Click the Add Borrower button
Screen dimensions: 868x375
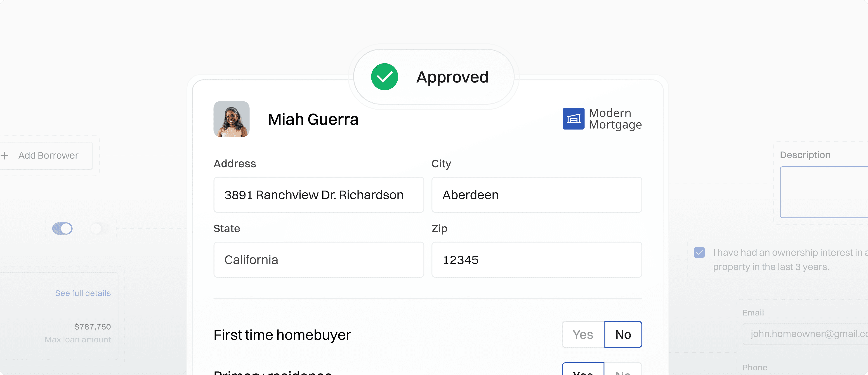click(x=48, y=156)
